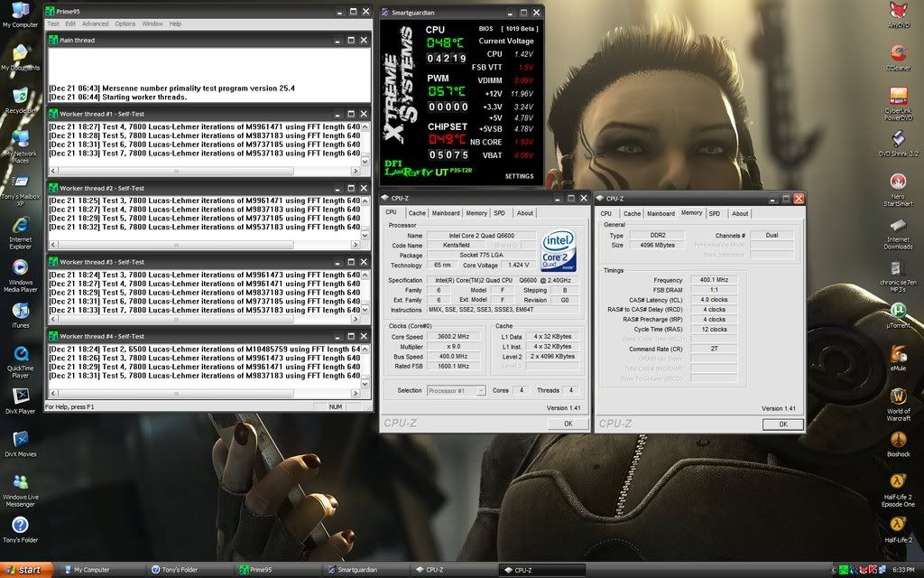Click the "3600.2 MHz" core speed value
Screen dimensions: 924x578
(x=453, y=337)
